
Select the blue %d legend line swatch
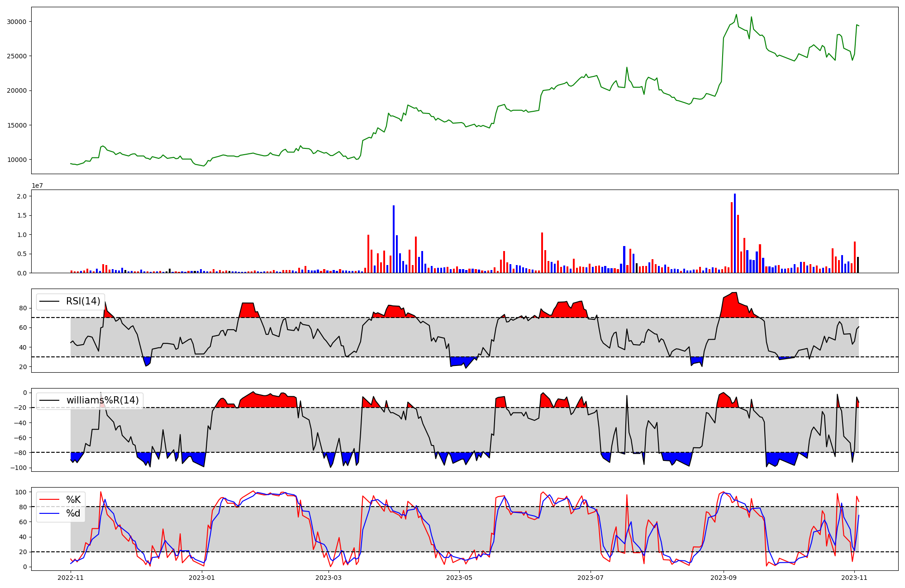[49, 513]
